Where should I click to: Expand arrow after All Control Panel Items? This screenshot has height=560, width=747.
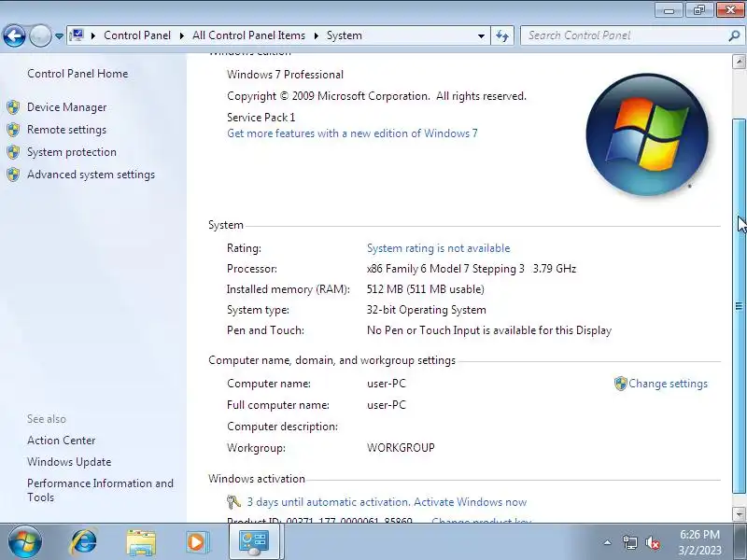316,35
